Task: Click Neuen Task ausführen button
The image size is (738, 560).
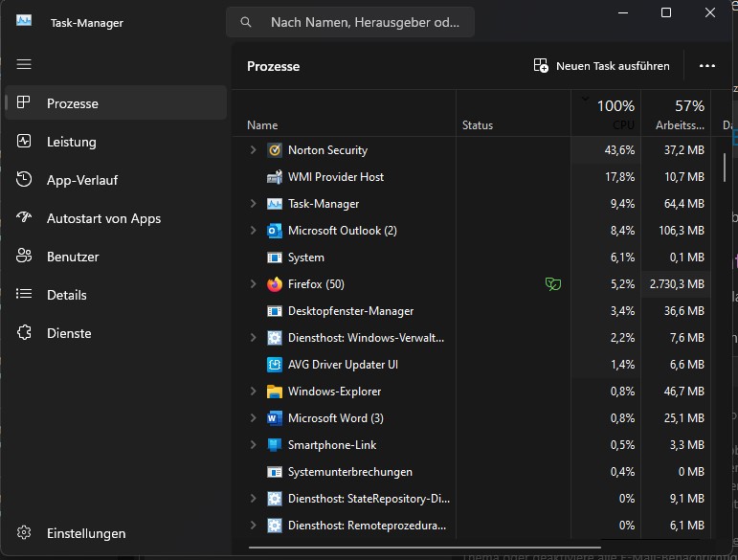Action: tap(601, 66)
